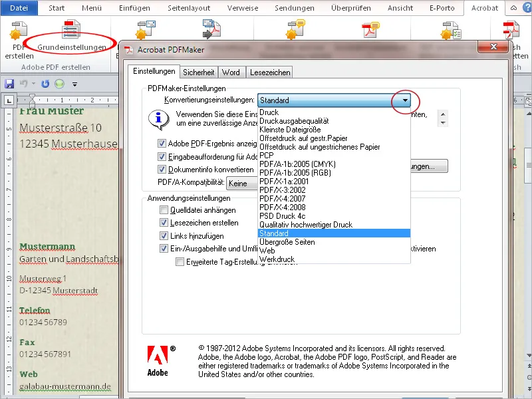Image resolution: width=532 pixels, height=399 pixels.
Task: Open the Seitenlayout ribbon tab
Action: click(189, 8)
